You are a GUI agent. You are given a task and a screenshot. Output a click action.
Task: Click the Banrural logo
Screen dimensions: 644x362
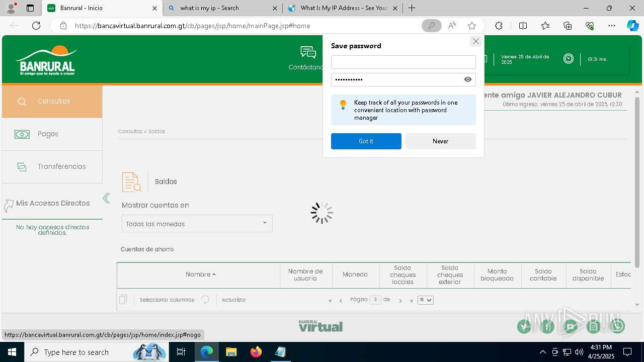click(x=46, y=60)
